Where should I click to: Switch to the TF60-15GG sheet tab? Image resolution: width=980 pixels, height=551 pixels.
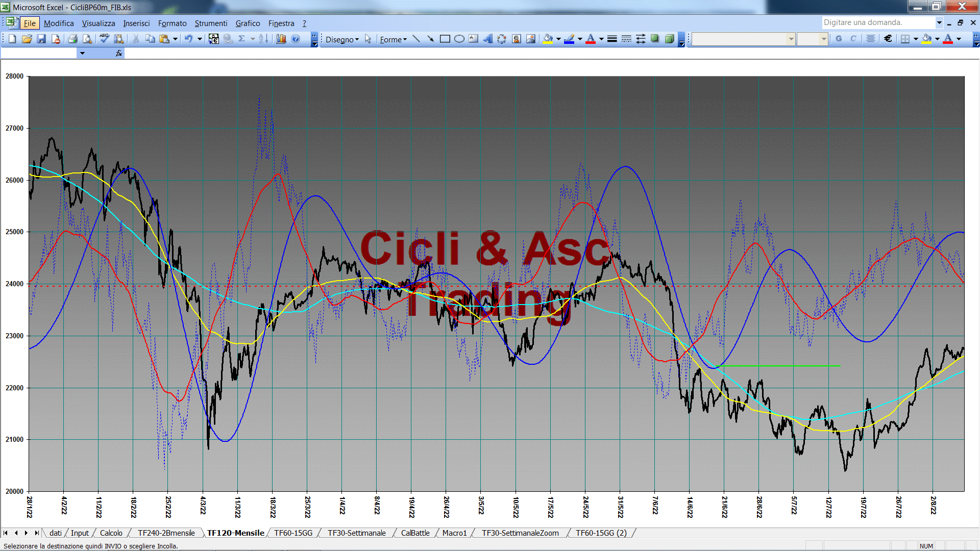coord(293,533)
